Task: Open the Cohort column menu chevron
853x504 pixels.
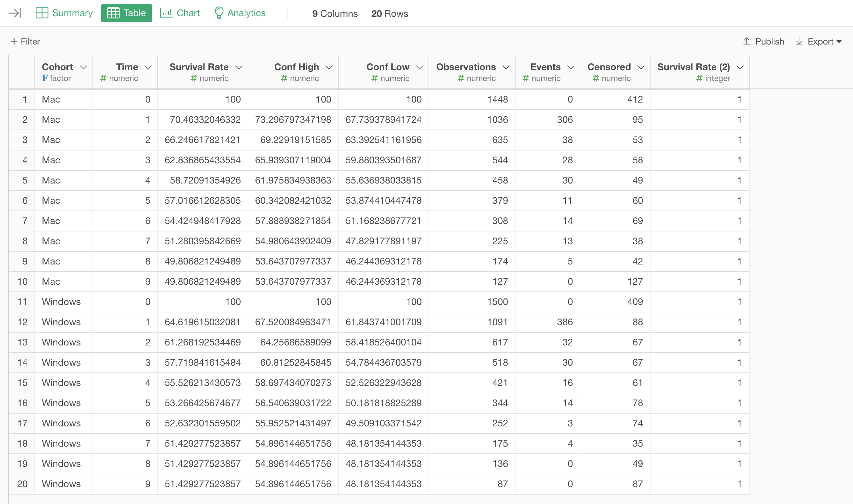Action: [x=84, y=67]
